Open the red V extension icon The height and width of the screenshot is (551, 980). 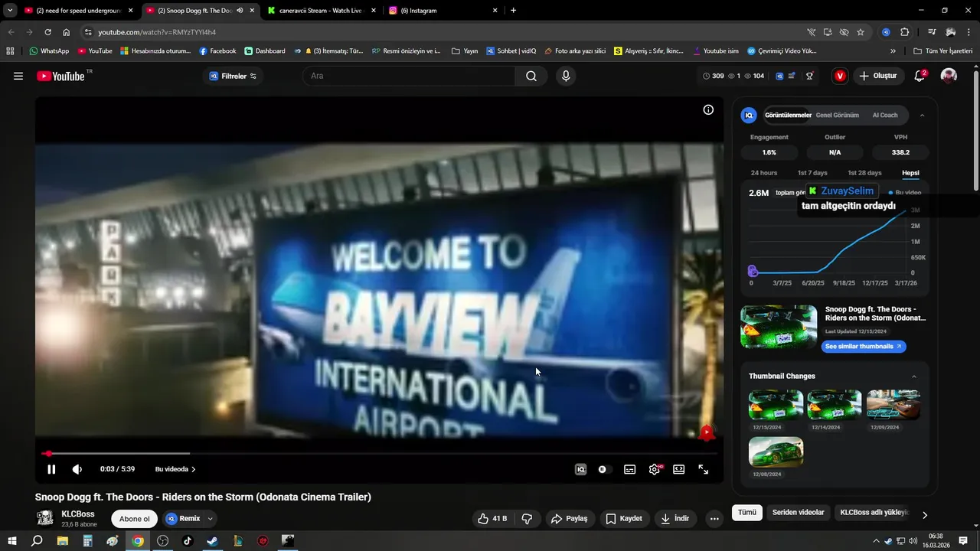point(841,76)
